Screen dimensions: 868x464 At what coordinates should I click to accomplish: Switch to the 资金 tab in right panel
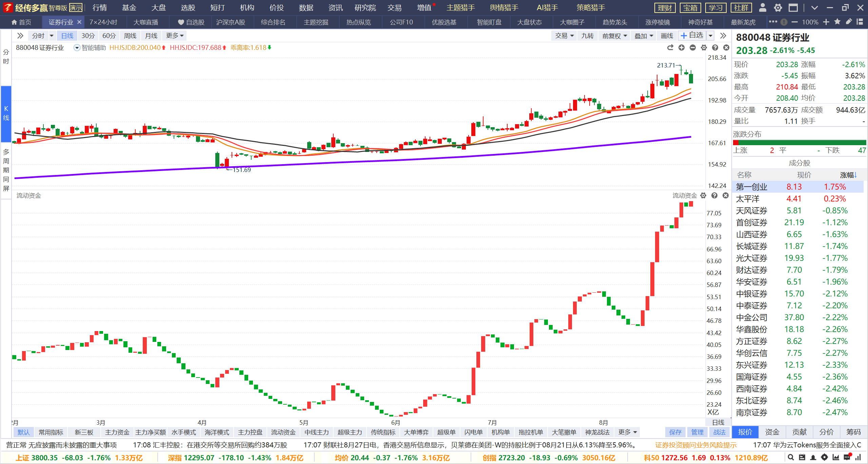point(772,432)
